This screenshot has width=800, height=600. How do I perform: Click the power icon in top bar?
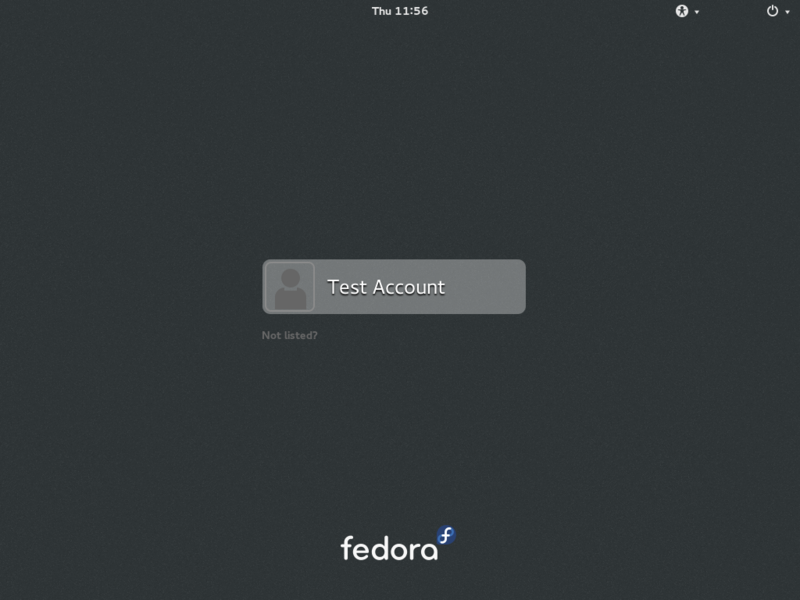pos(772,11)
